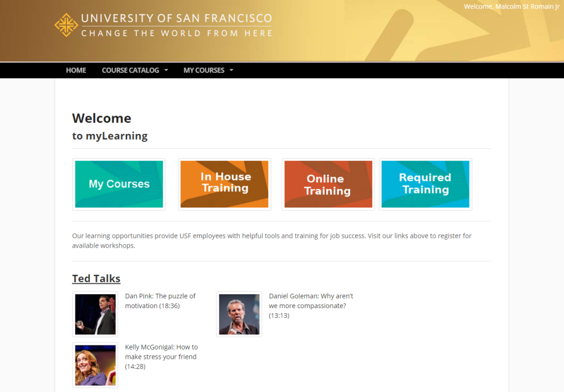Select My Courses in navigation bar

click(x=204, y=70)
